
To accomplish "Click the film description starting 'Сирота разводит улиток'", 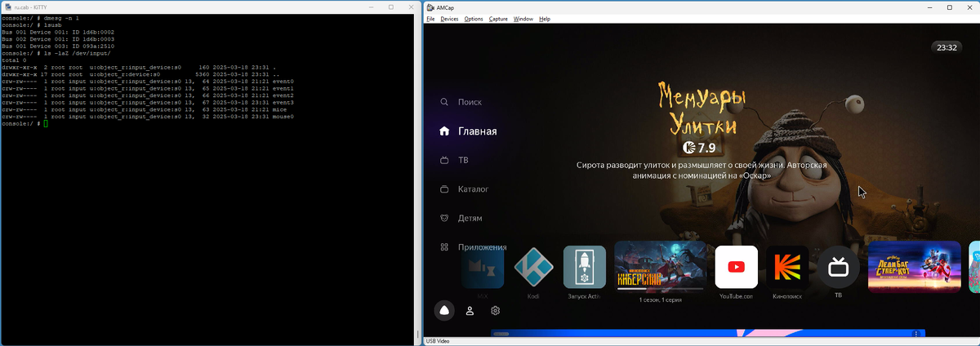I will point(702,170).
